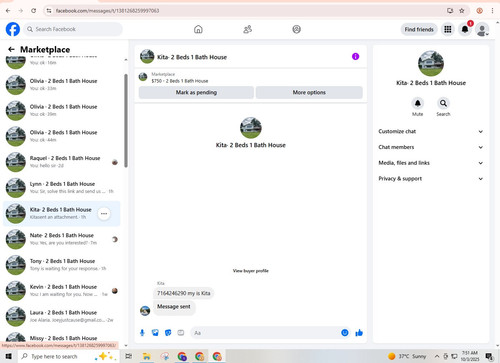Viewport: 500px width, 363px height.
Task: Click the 'Message sent' bubble
Action: tap(174, 307)
